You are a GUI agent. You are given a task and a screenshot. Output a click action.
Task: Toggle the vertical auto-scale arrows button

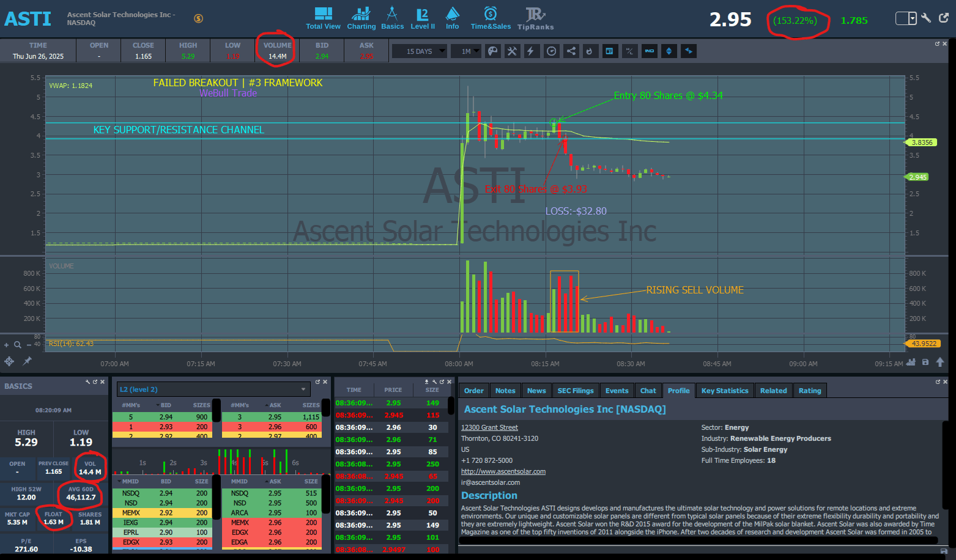tap(669, 51)
